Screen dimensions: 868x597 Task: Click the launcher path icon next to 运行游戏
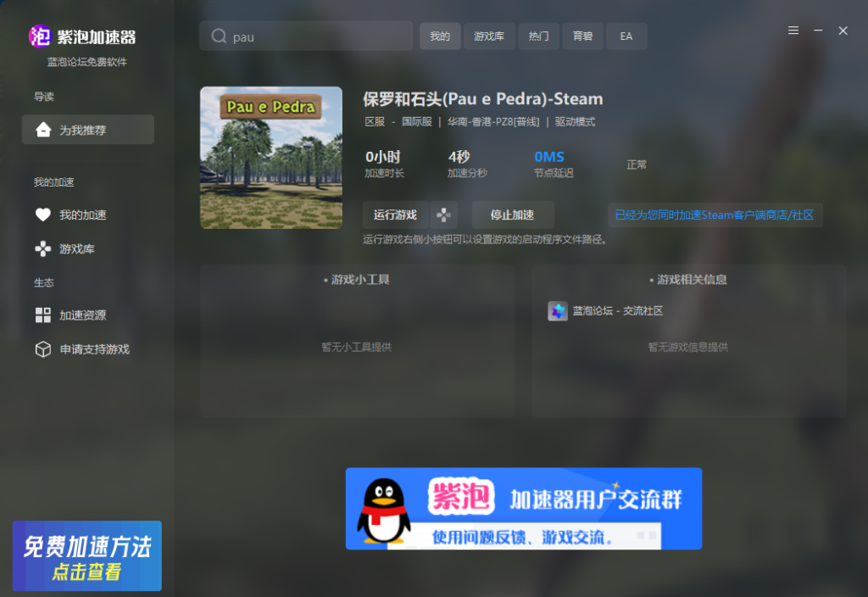(x=443, y=215)
